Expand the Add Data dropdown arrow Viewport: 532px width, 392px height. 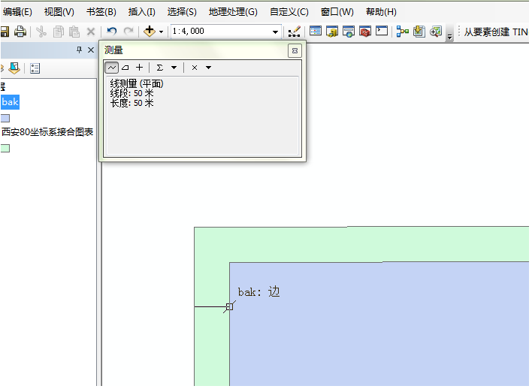[161, 32]
